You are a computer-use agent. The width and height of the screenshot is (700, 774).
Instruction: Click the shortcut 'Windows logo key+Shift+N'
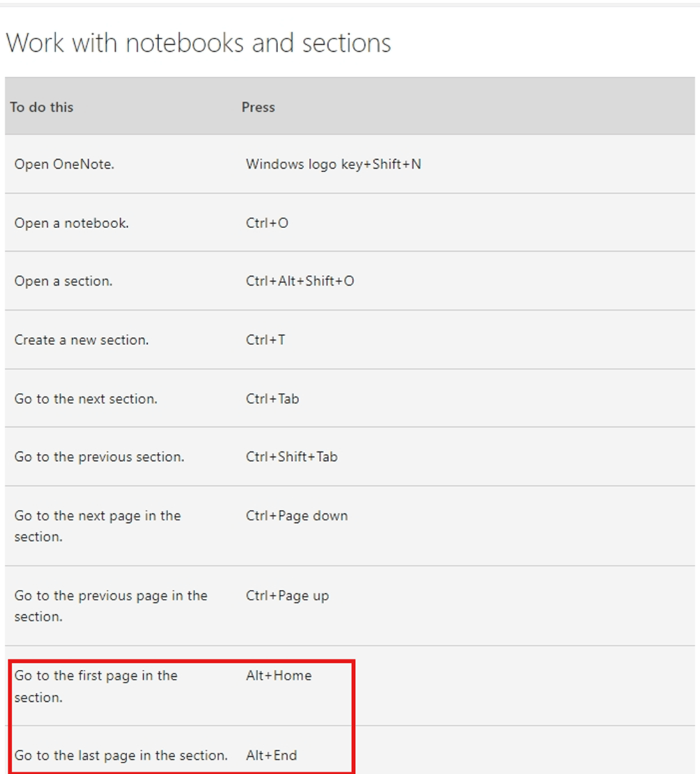(x=334, y=164)
